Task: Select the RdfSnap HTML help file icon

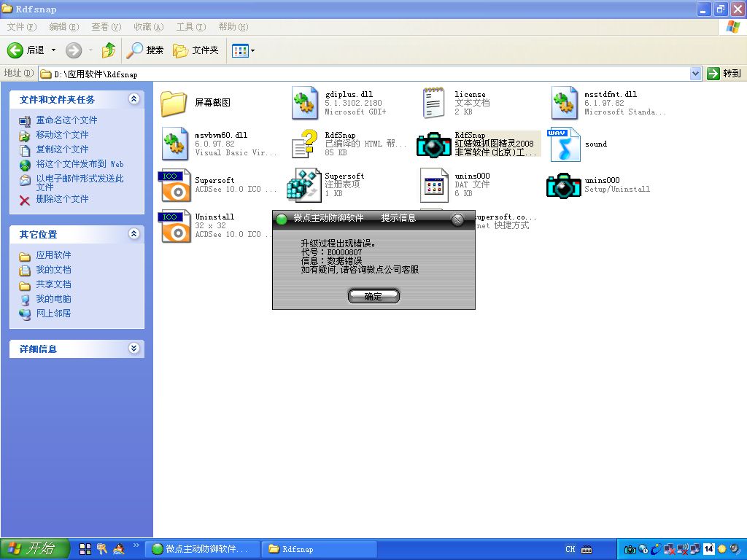Action: pos(304,144)
